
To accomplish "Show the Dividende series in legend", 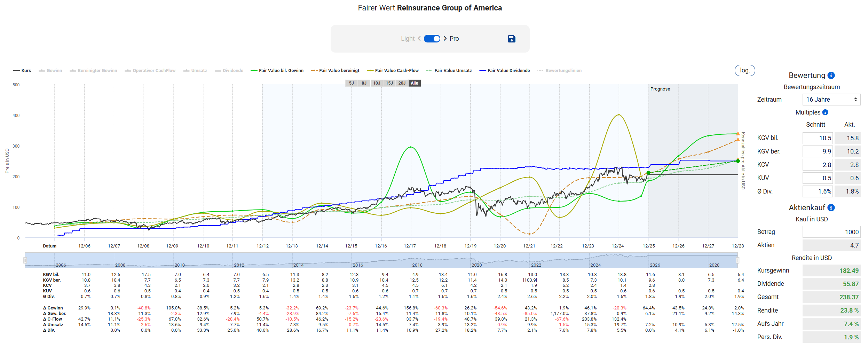I will point(229,71).
